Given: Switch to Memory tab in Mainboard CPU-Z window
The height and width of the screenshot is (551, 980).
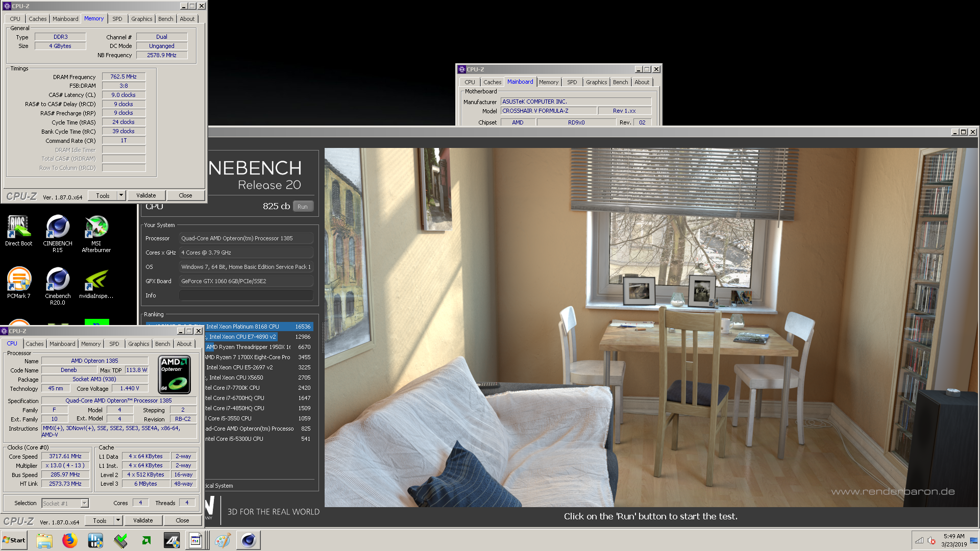Looking at the screenshot, I should point(549,82).
